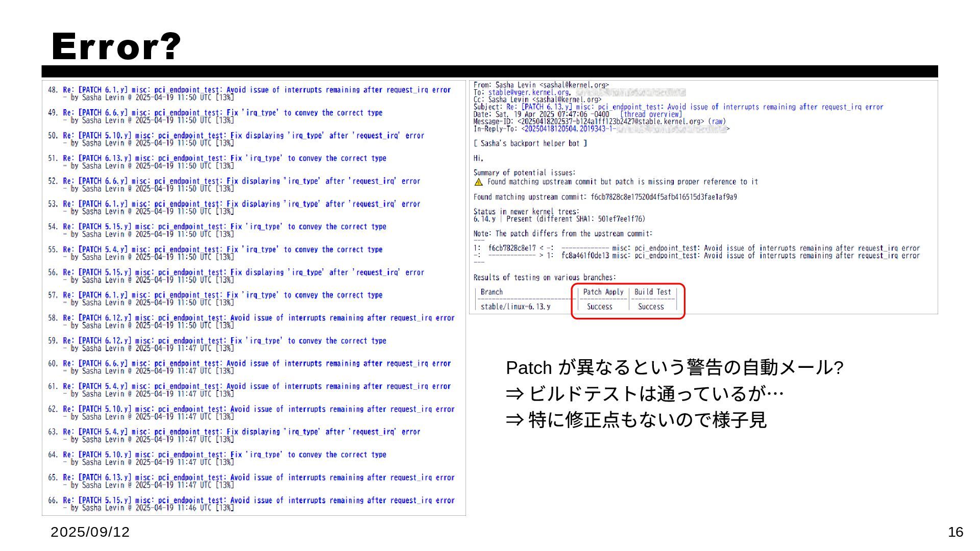This screenshot has width=980, height=551.
Task: Open the '[thread overview]' link
Action: point(651,114)
